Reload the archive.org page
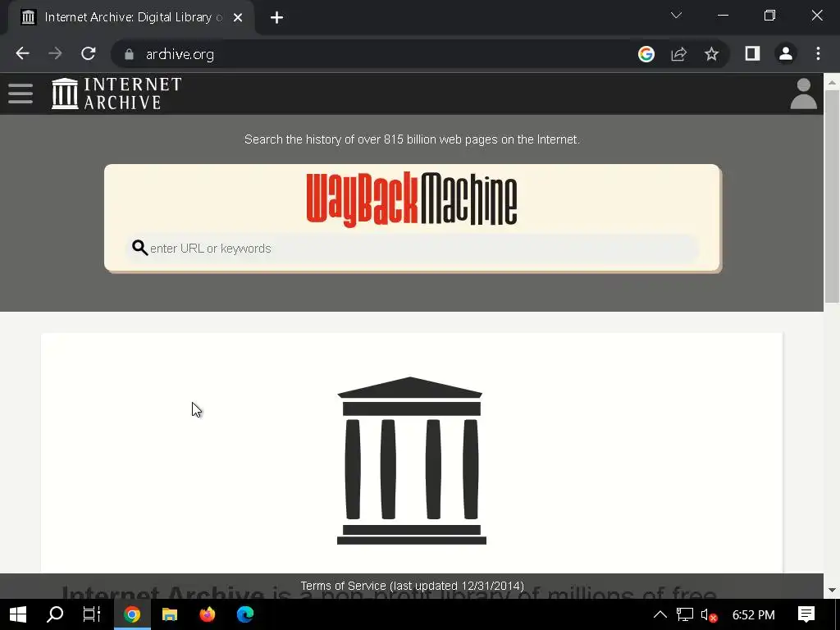840x630 pixels. click(x=89, y=53)
